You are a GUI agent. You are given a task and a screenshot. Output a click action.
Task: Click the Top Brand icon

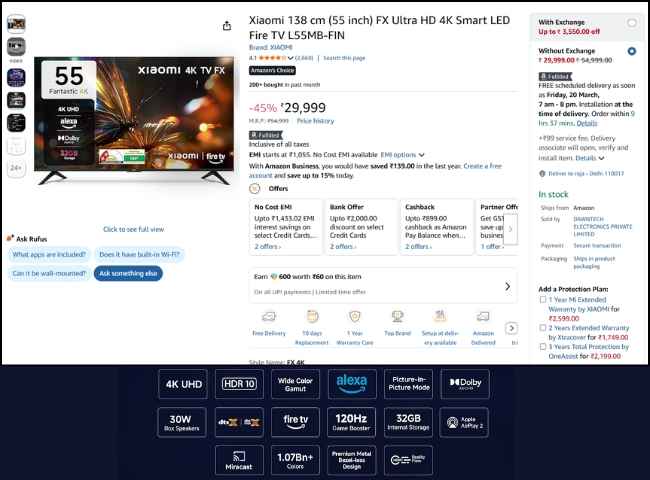[x=397, y=318]
